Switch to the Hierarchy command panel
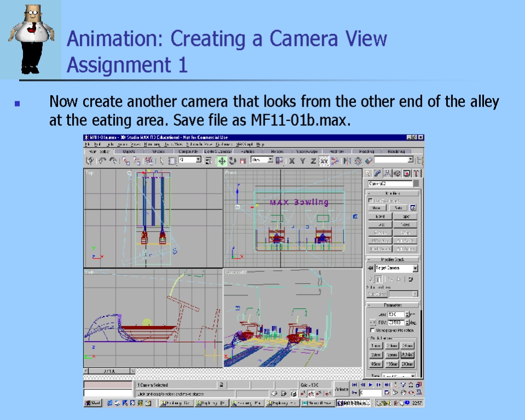Screen dimensions: 525x420 388,173
